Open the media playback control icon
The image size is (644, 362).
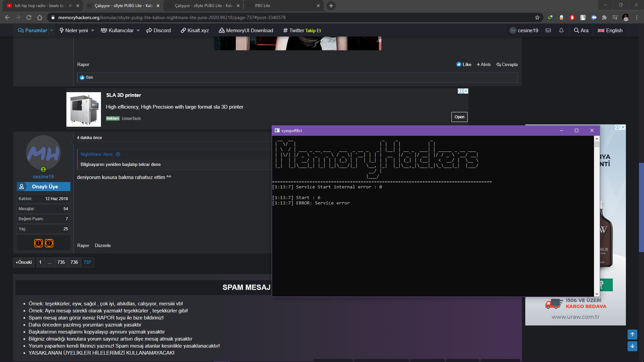coord(615,17)
